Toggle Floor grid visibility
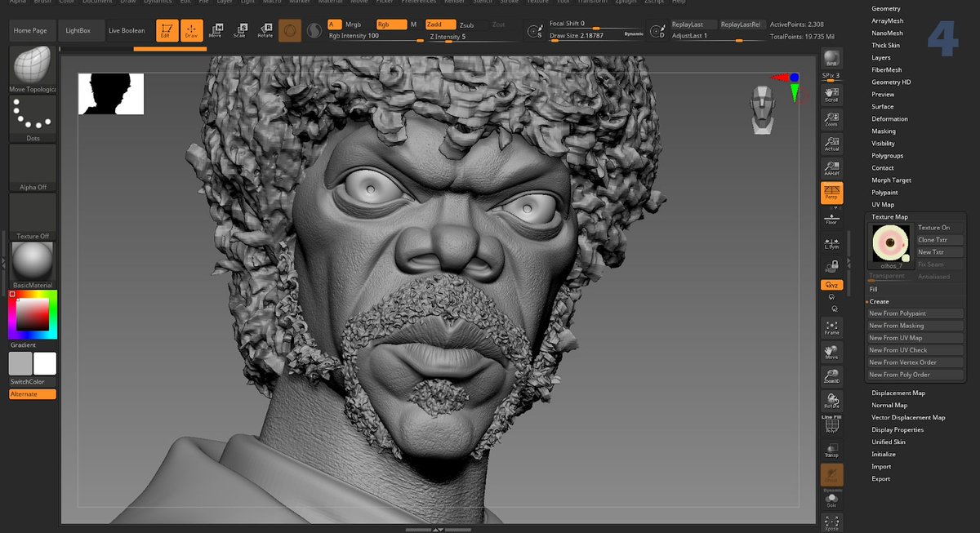Viewport: 980px width, 533px height. point(831,216)
